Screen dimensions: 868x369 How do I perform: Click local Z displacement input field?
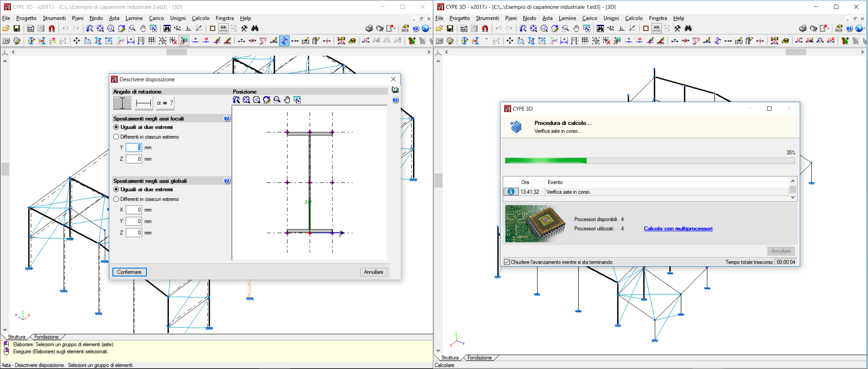134,159
